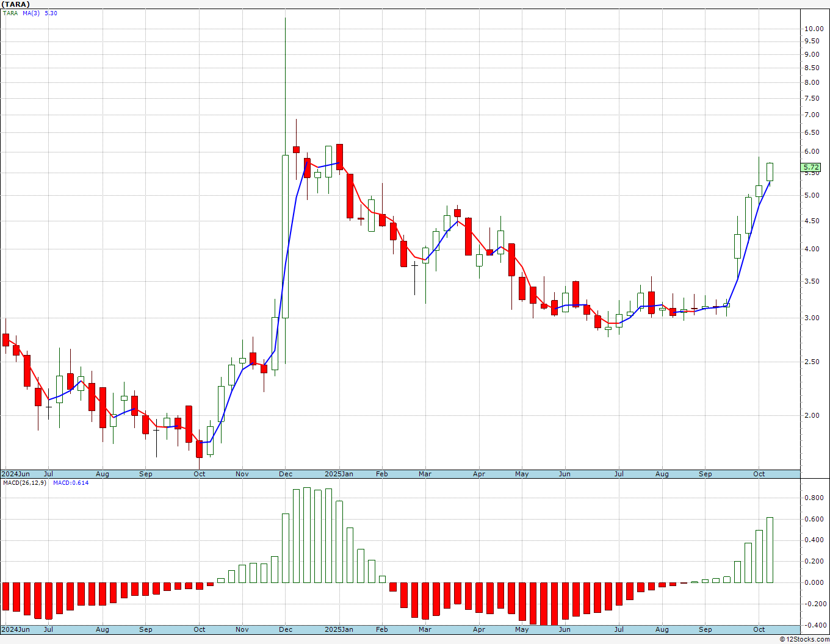Viewport: 830px width, 644px height.
Task: Select the MA(3) value 5.30
Action: (51, 13)
